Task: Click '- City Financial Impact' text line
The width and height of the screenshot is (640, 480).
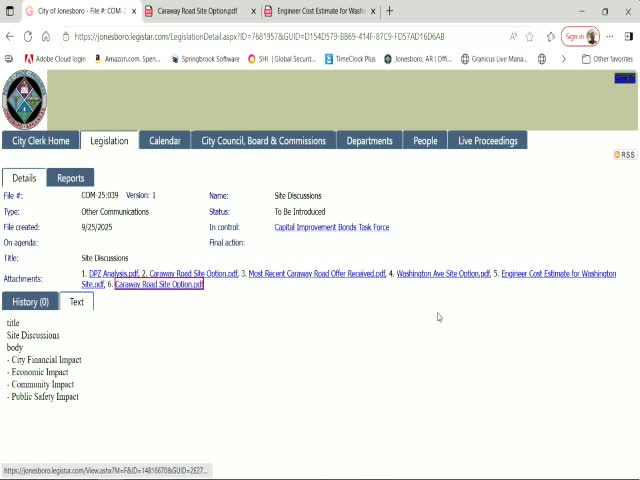Action: click(x=44, y=360)
